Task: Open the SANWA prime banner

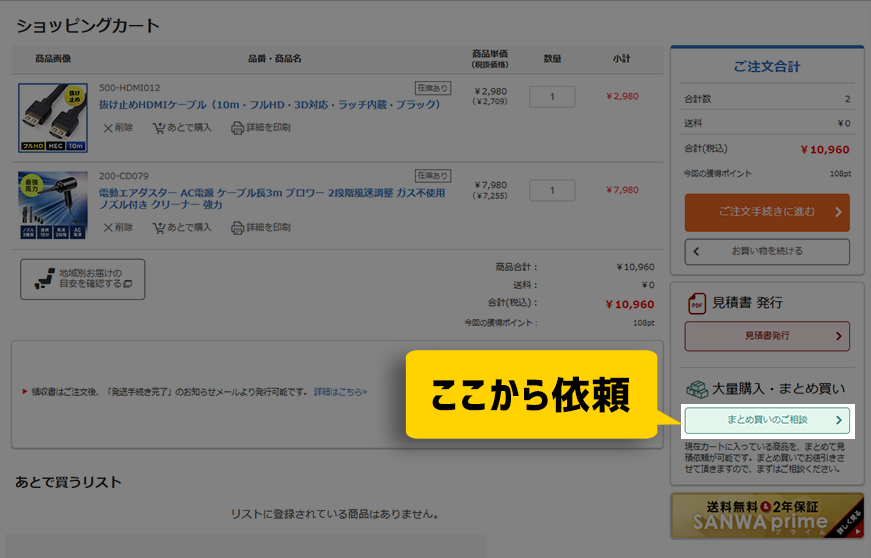Action: click(x=767, y=516)
